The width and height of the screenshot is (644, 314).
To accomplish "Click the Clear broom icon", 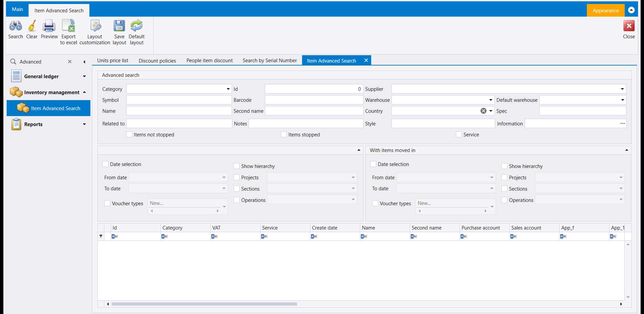I will tap(32, 26).
